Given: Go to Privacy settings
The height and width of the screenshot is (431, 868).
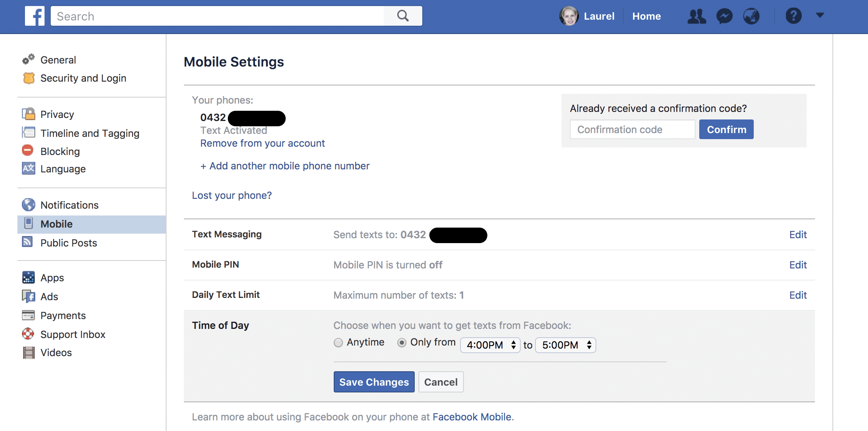Looking at the screenshot, I should point(57,115).
